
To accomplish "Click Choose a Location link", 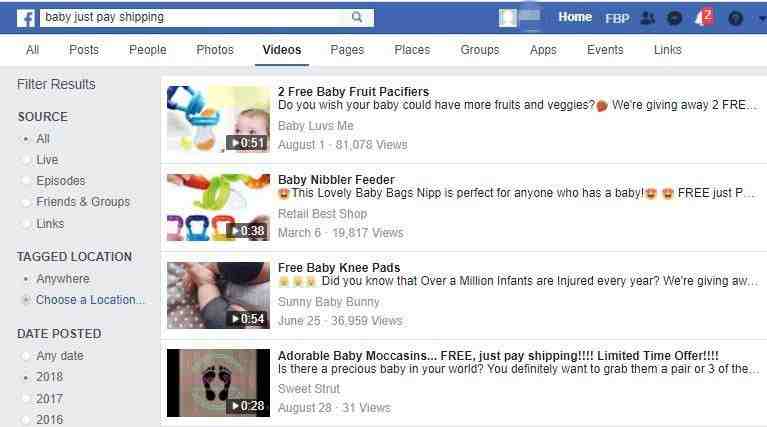I will (x=90, y=300).
